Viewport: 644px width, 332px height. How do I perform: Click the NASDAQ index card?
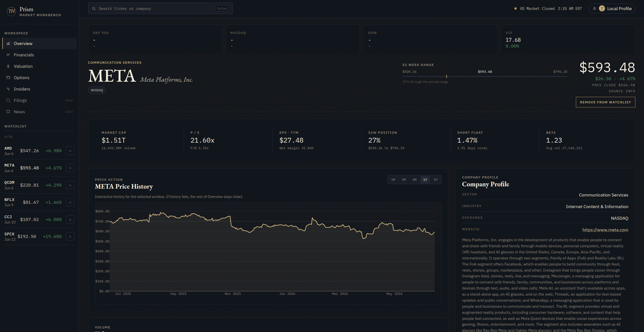(x=293, y=39)
